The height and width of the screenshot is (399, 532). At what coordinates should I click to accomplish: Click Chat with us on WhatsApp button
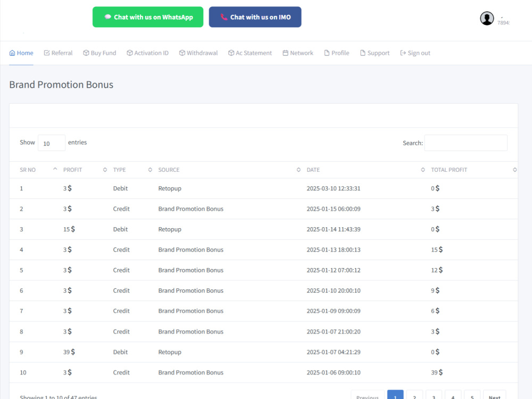(x=148, y=17)
